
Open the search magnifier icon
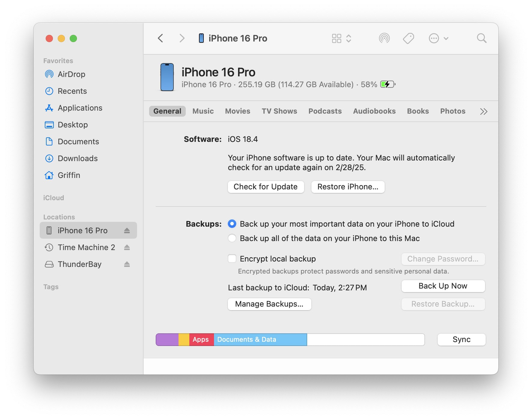(481, 38)
